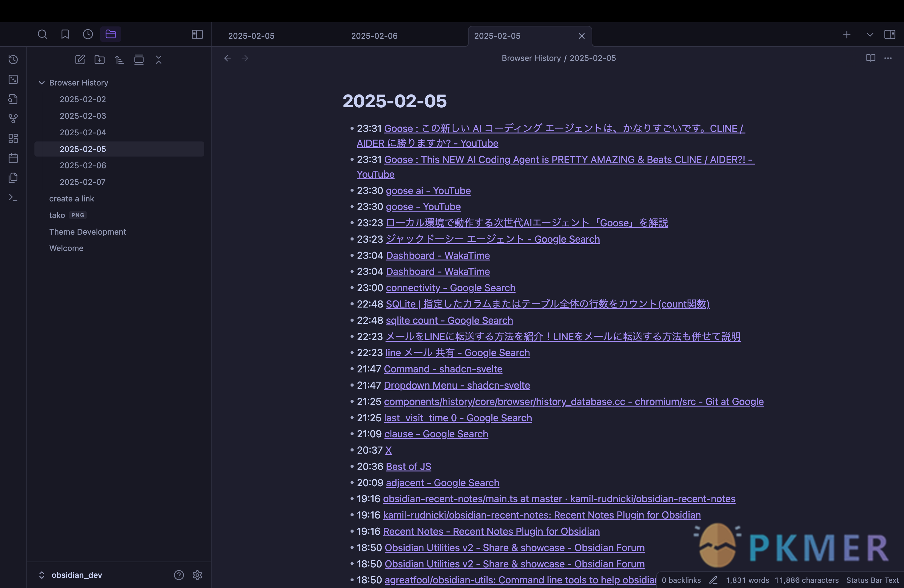This screenshot has height=588, width=904.
Task: Open the recent files clock icon
Action: click(x=88, y=34)
